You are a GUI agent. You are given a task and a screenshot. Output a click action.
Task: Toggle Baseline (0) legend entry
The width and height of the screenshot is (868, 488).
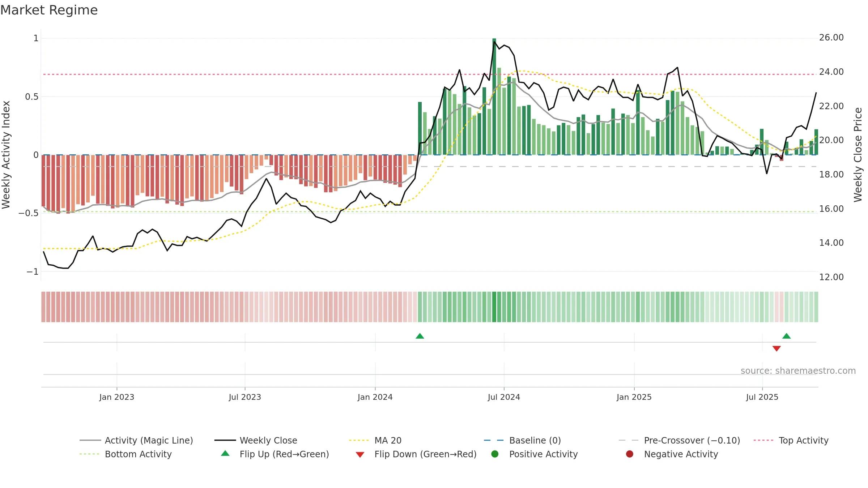pos(522,440)
